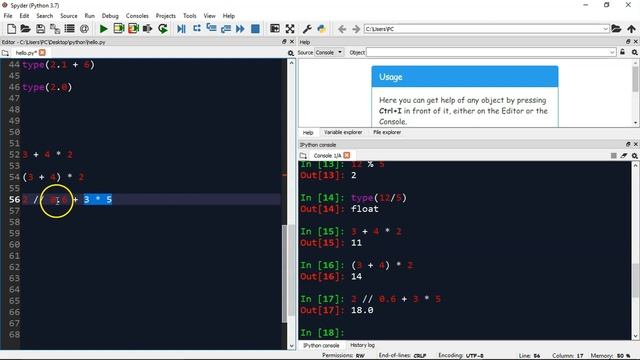
Task: Open IPython console options gear icon
Action: (x=635, y=156)
